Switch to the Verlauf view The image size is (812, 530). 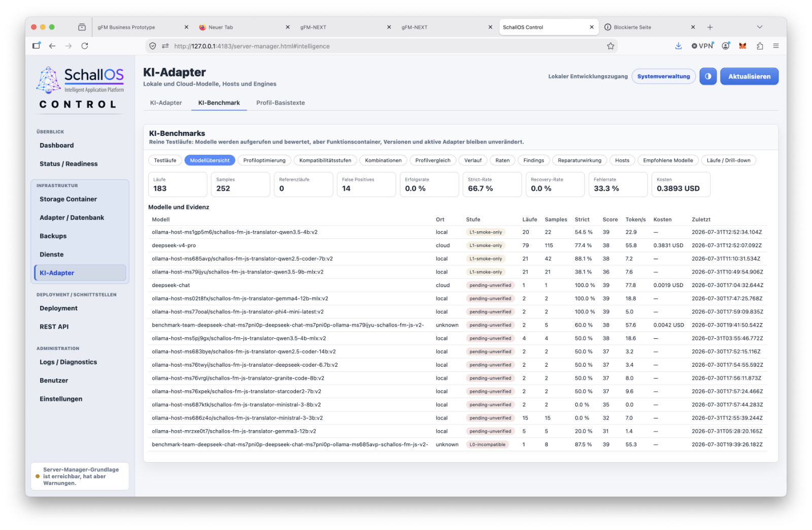[473, 160]
